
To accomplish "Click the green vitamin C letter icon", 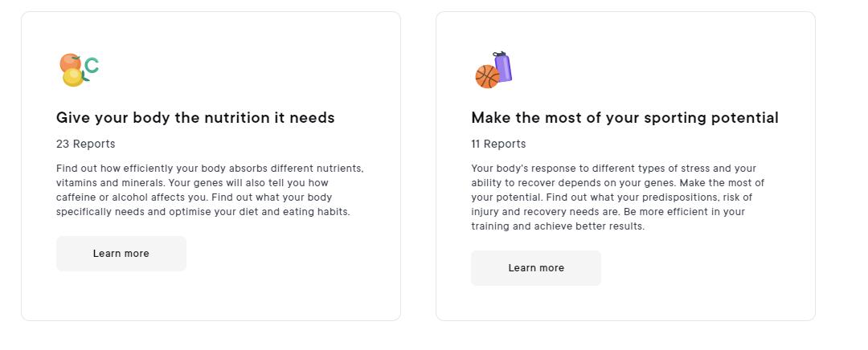I will (92, 66).
